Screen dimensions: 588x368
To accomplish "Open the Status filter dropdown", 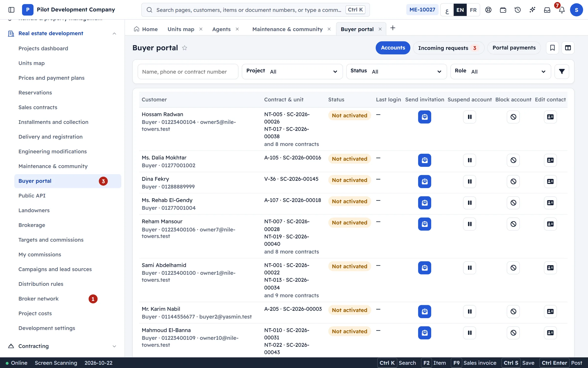I will 396,71.
